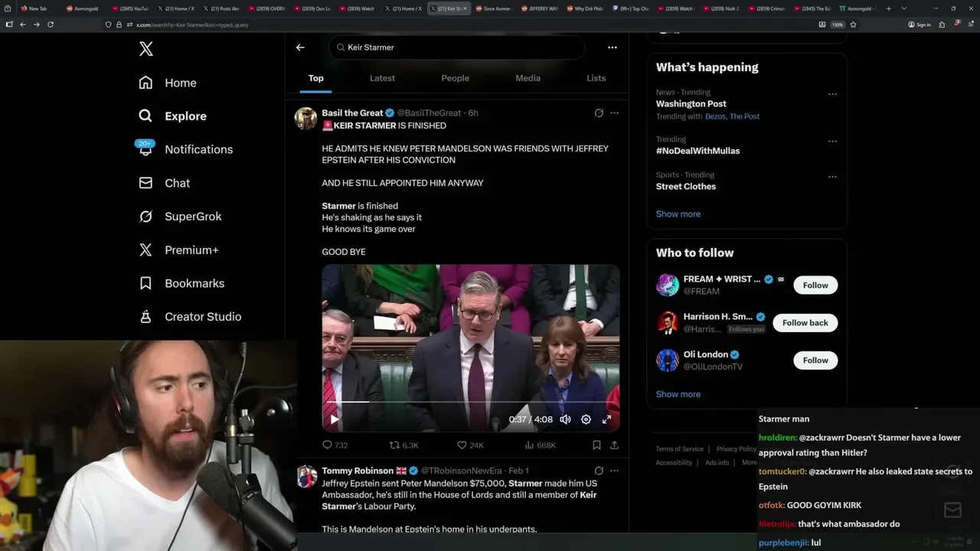980x551 pixels.
Task: Bookmark this page with star icon
Action: [x=853, y=24]
